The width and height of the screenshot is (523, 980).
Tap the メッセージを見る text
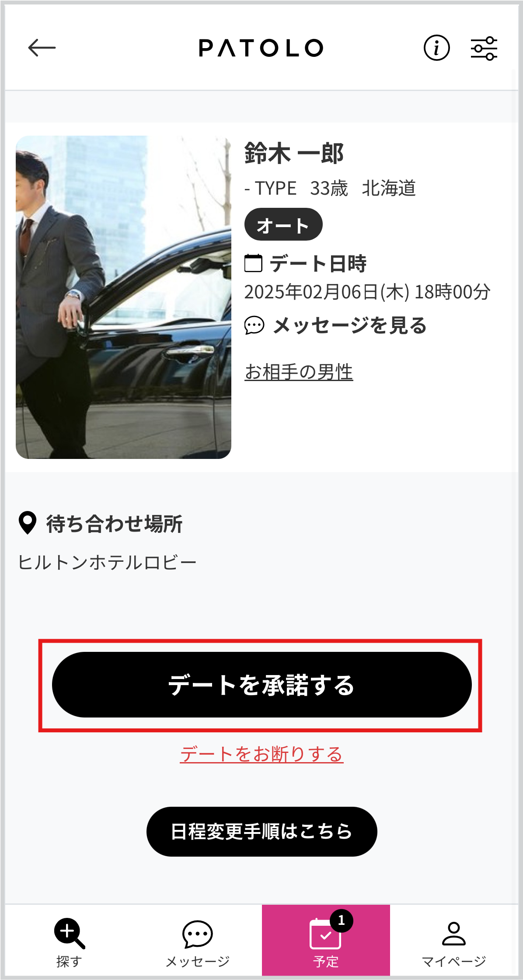tap(350, 325)
